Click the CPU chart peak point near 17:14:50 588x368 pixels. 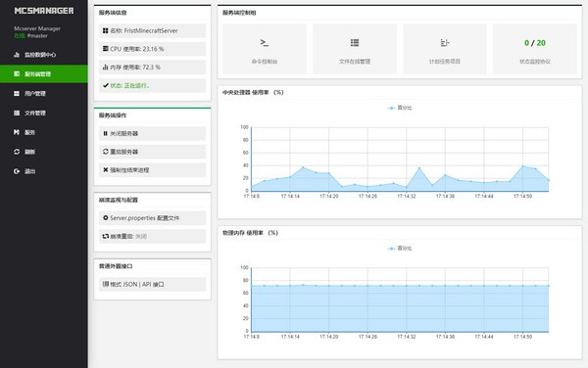[x=522, y=165]
